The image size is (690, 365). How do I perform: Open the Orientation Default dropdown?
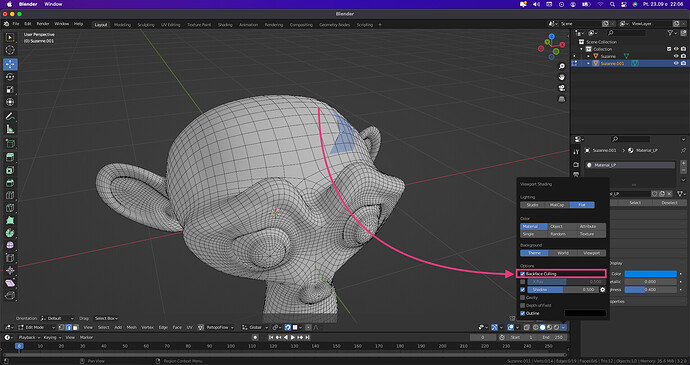click(57, 318)
